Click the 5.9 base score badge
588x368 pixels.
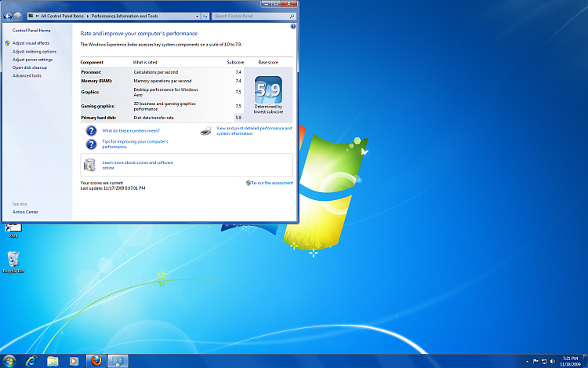coord(268,89)
